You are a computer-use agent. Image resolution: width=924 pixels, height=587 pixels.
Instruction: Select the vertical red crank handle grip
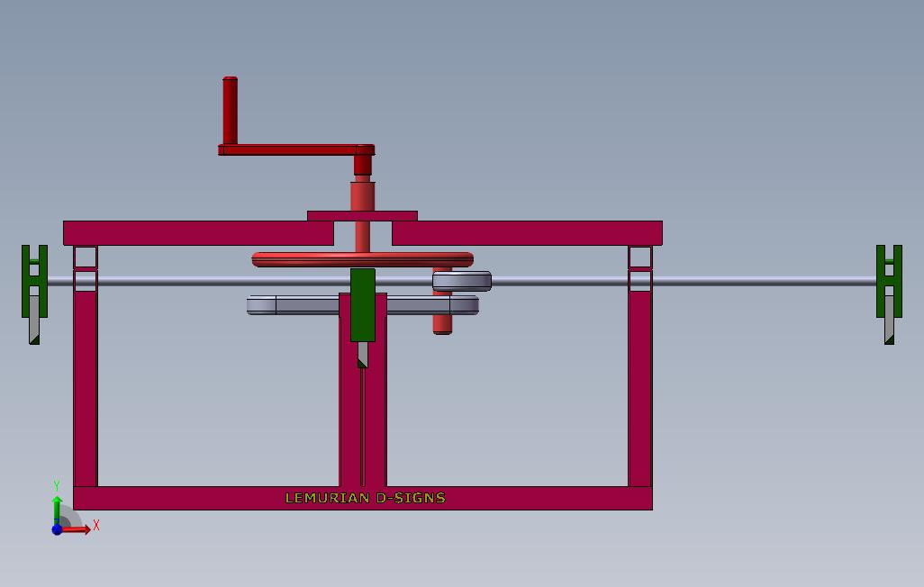230,110
